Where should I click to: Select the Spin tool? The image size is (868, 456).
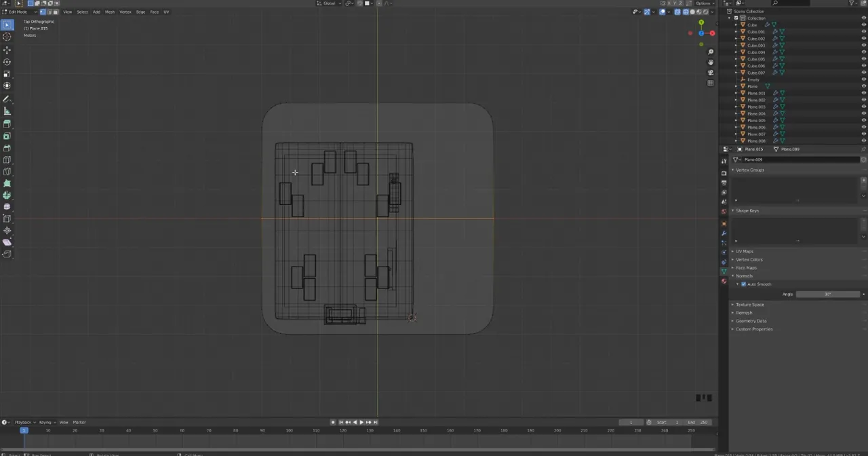pyautogui.click(x=7, y=195)
